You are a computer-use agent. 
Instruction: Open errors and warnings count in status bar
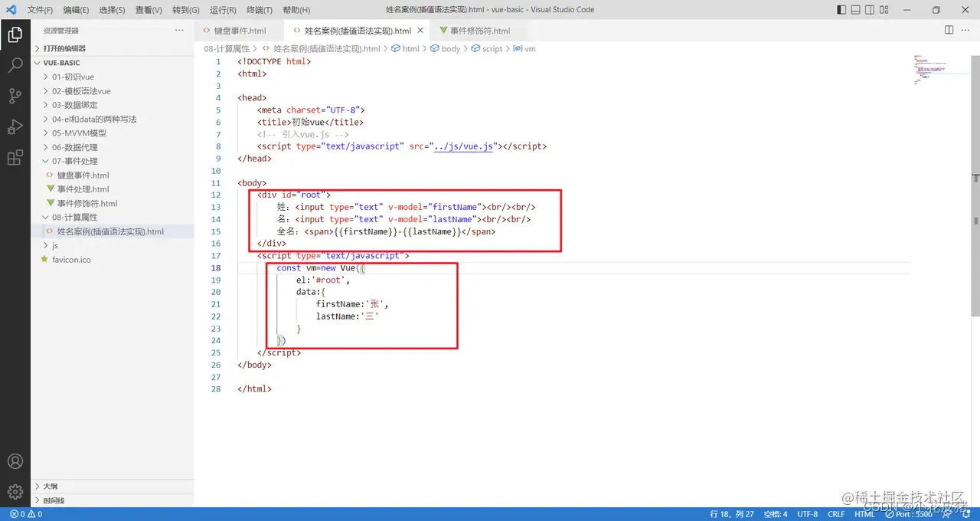coord(26,514)
